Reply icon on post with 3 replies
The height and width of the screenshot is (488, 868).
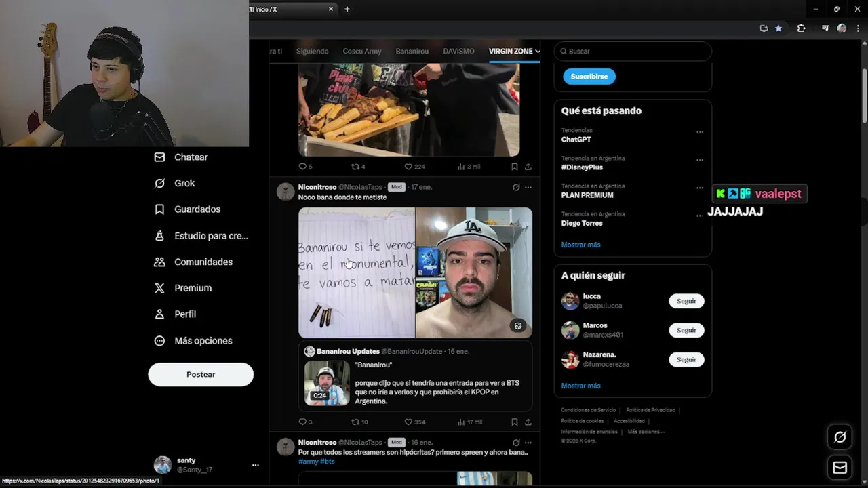coord(302,422)
